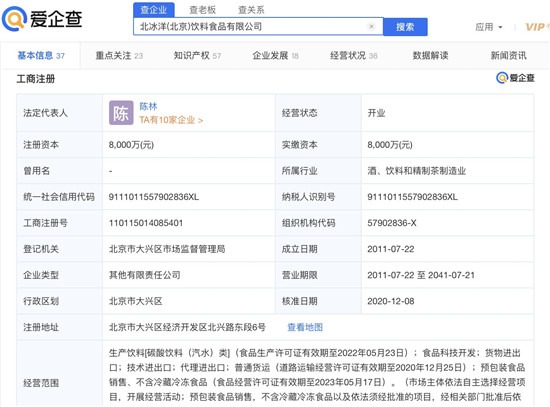Click founding date 2011-07-22 beside 成立日期
Screen dimensions: 550x407
click(x=391, y=249)
